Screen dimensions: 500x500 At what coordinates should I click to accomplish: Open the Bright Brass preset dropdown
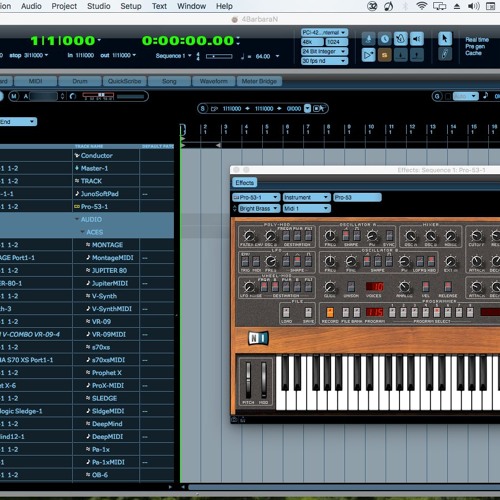pos(259,209)
